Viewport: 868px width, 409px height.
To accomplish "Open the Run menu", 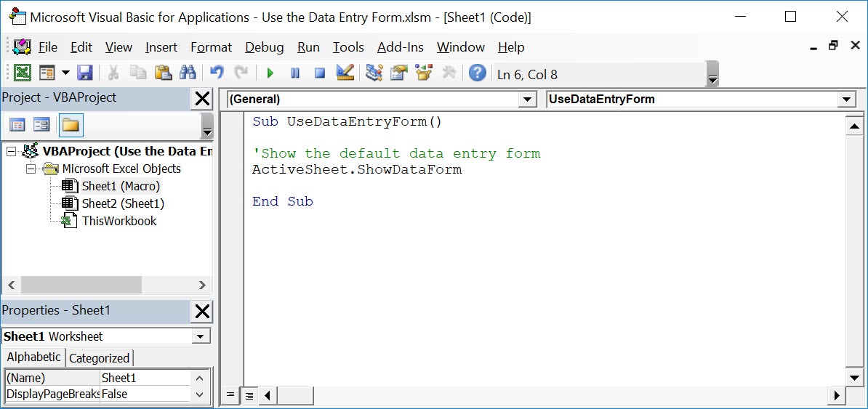I will tap(308, 48).
